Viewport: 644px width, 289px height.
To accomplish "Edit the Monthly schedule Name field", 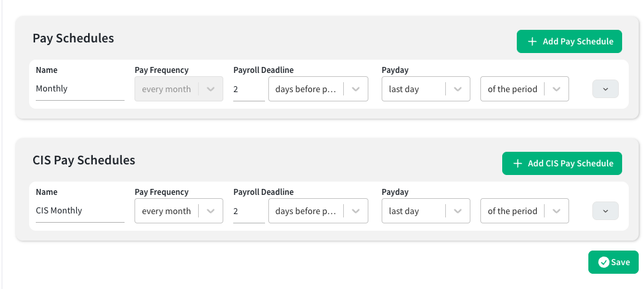I will point(80,89).
